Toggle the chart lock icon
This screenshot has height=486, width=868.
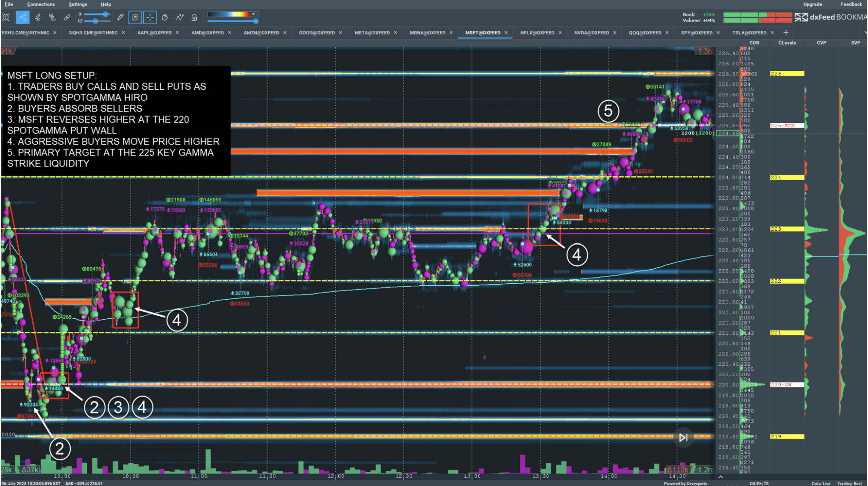[x=194, y=17]
